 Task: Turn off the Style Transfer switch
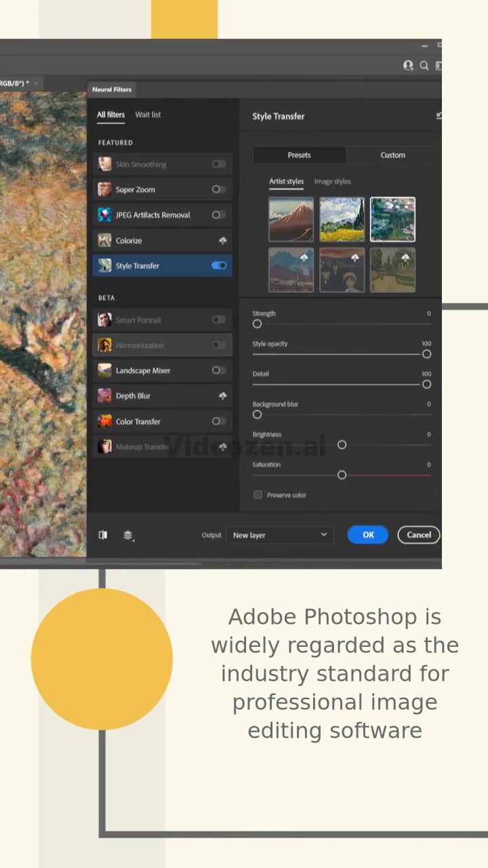[x=219, y=266]
